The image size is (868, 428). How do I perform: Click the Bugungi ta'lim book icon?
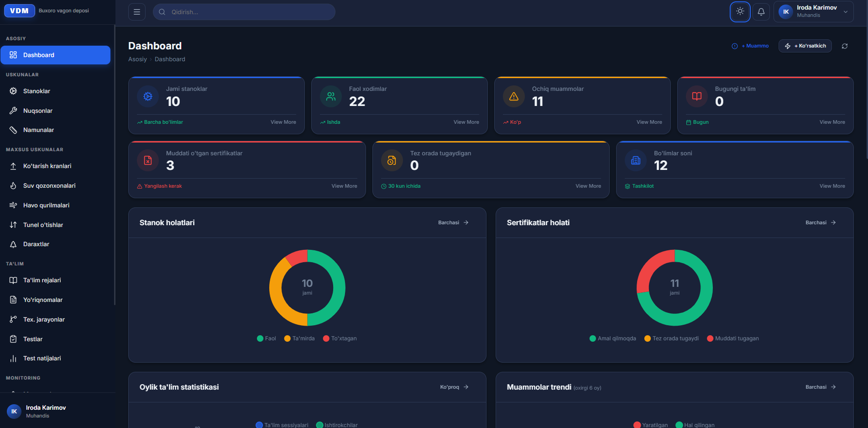pyautogui.click(x=697, y=96)
